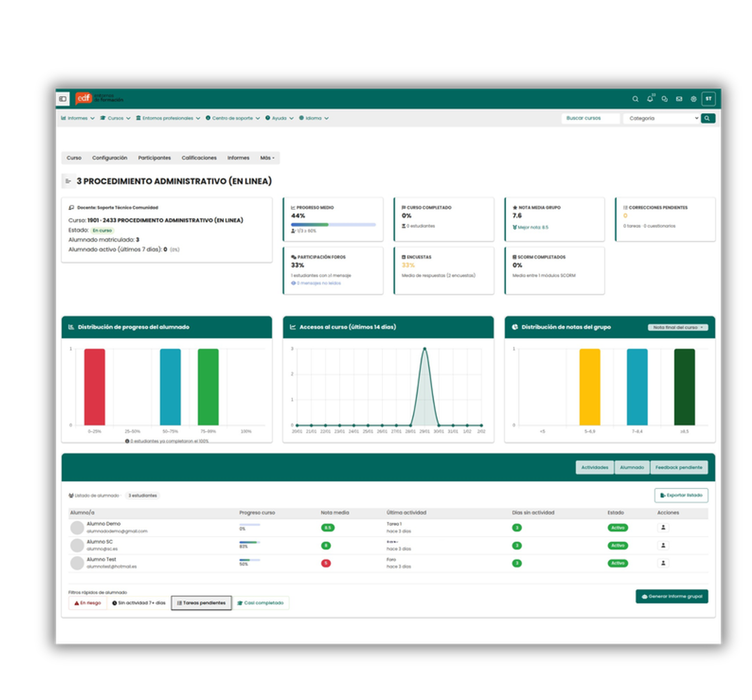Screen dimensions: 752x700
Task: Click the SCORM completados card
Action: [x=554, y=270]
